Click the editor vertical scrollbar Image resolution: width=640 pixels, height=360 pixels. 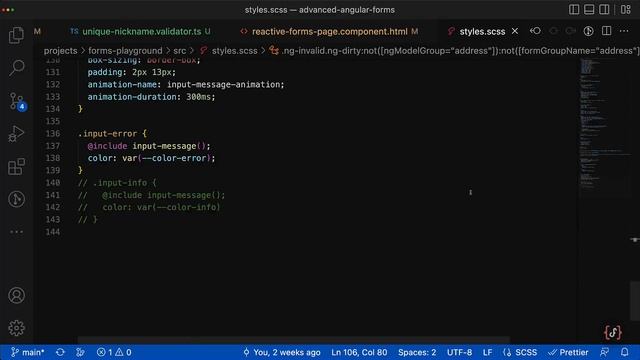pyautogui.click(x=635, y=301)
